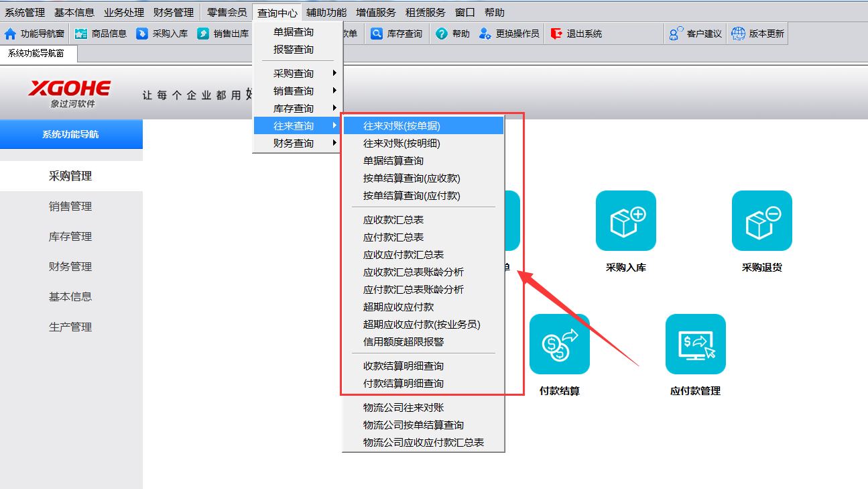The width and height of the screenshot is (868, 489).
Task: Open the 租赁服务 menu
Action: [x=426, y=12]
